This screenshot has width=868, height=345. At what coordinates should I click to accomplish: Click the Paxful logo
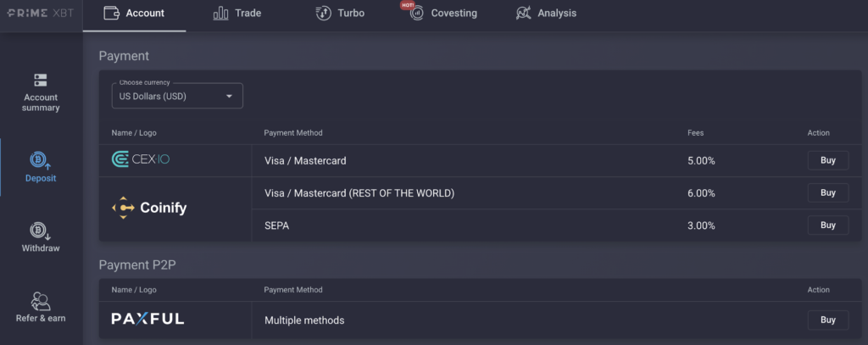147,320
